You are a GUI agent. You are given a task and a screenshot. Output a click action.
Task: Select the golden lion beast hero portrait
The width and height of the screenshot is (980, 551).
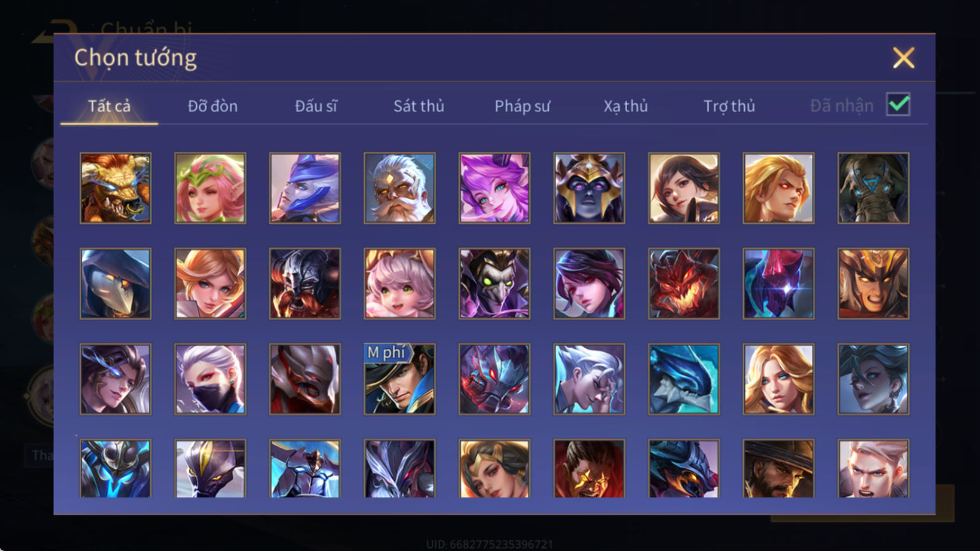[x=116, y=188]
